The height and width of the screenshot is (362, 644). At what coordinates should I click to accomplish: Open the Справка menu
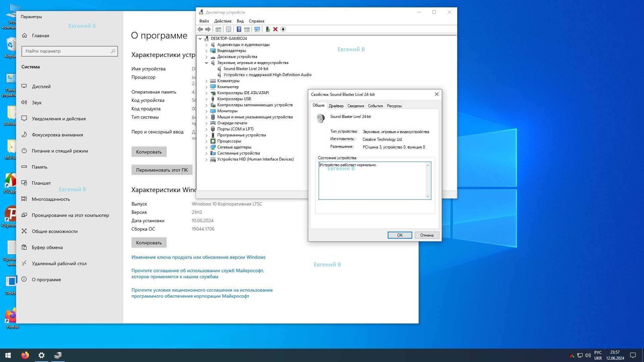pyautogui.click(x=257, y=21)
